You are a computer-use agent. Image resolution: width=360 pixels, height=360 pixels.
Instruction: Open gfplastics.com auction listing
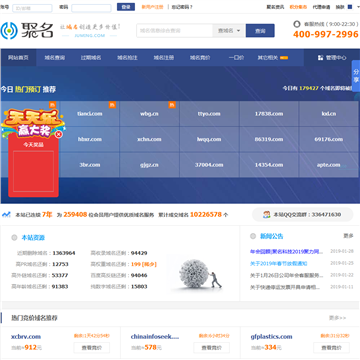(271, 337)
